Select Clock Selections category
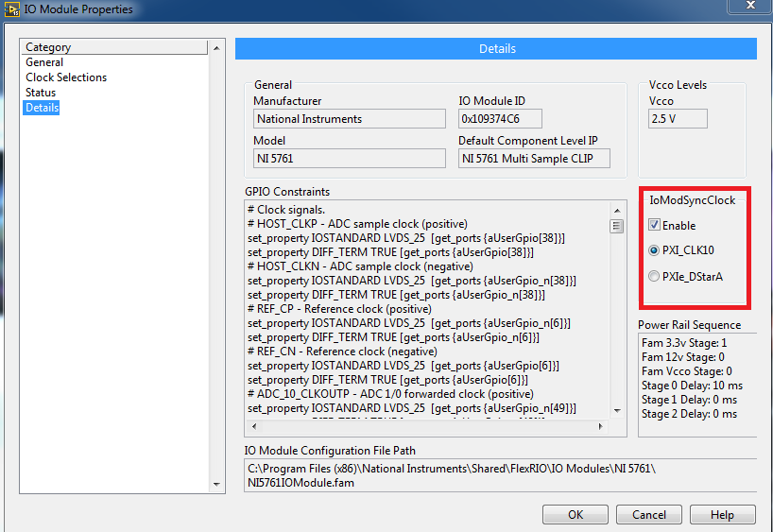Screen dimensions: 773x532 (x=66, y=77)
